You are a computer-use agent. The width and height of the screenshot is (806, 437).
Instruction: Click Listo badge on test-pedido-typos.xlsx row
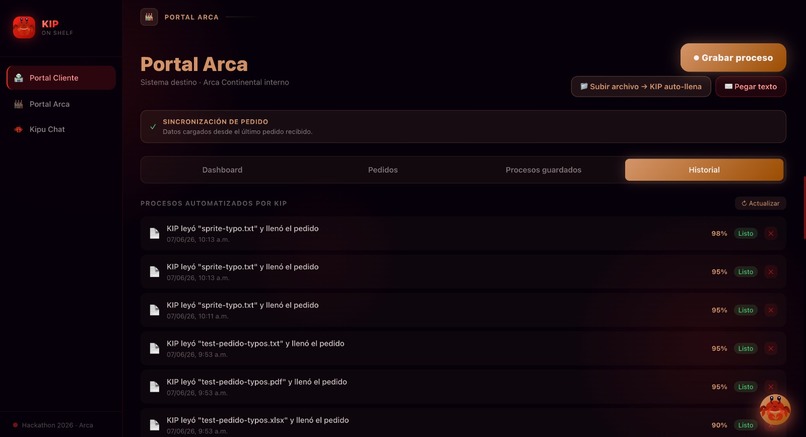pos(746,425)
